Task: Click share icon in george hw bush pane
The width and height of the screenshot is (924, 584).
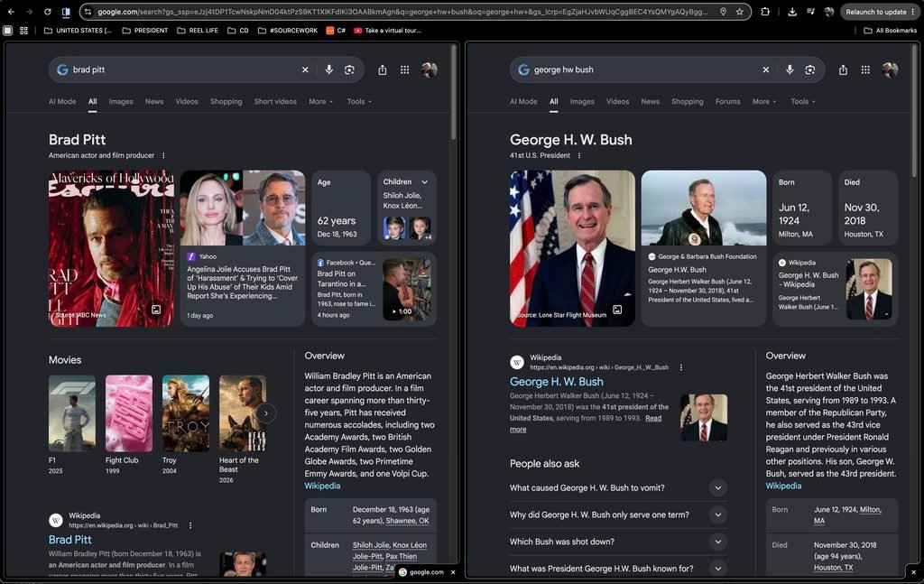Action: tap(844, 70)
